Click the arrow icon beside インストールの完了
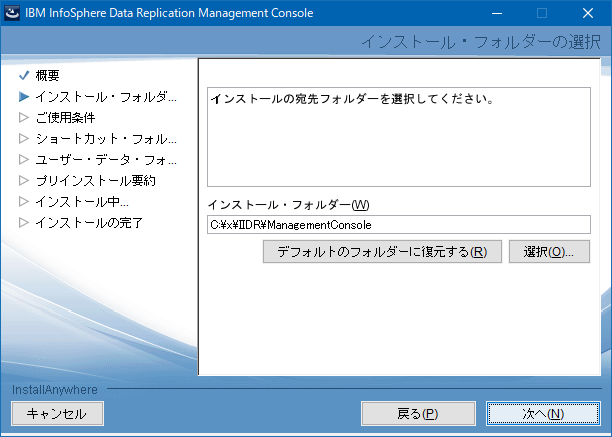Screen dimensions: 612x437 pyautogui.click(x=24, y=222)
